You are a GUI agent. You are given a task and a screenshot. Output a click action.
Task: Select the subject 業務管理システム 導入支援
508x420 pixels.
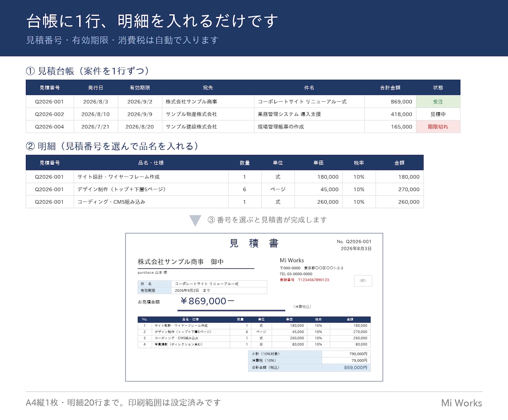coord(309,114)
